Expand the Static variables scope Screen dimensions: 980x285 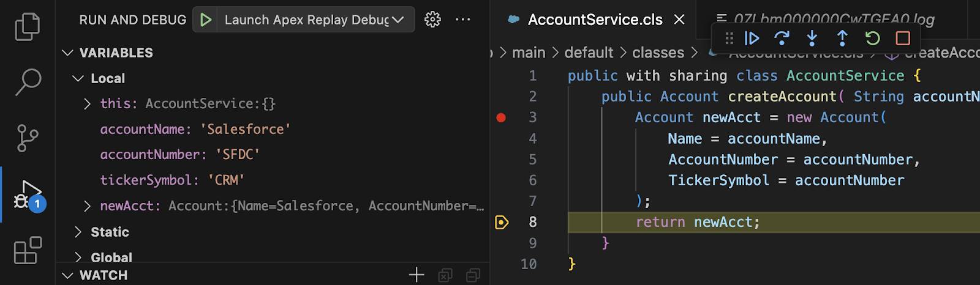(78, 232)
